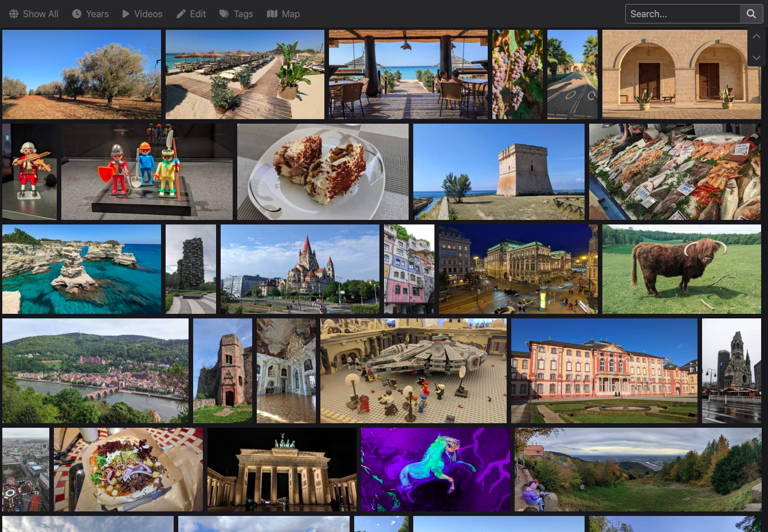Open the red stone ruin tower photo
Viewport: 768px width, 532px height.
coord(222,371)
